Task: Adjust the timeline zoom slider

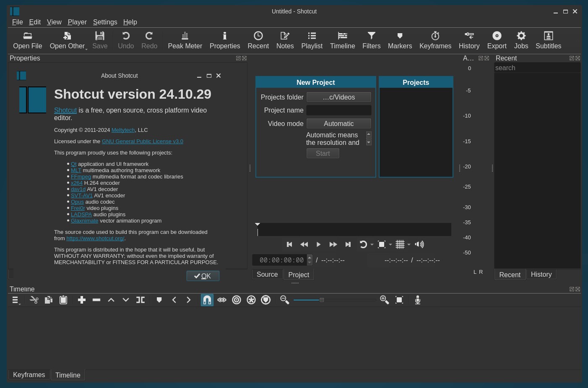Action: [x=334, y=300]
